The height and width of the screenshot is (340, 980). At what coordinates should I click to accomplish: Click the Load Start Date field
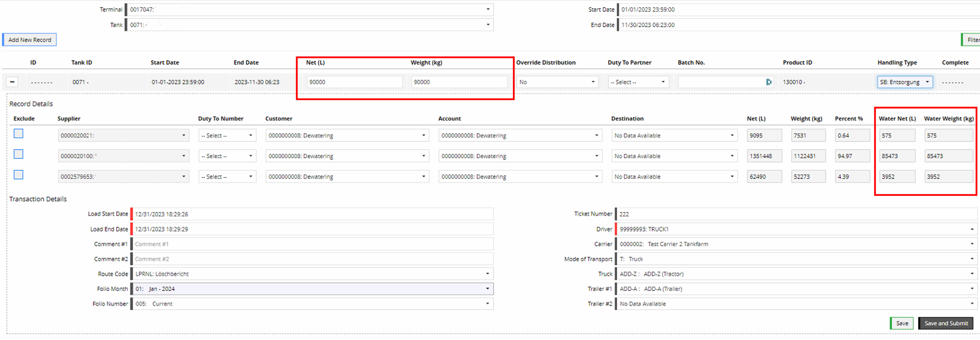[x=312, y=214]
